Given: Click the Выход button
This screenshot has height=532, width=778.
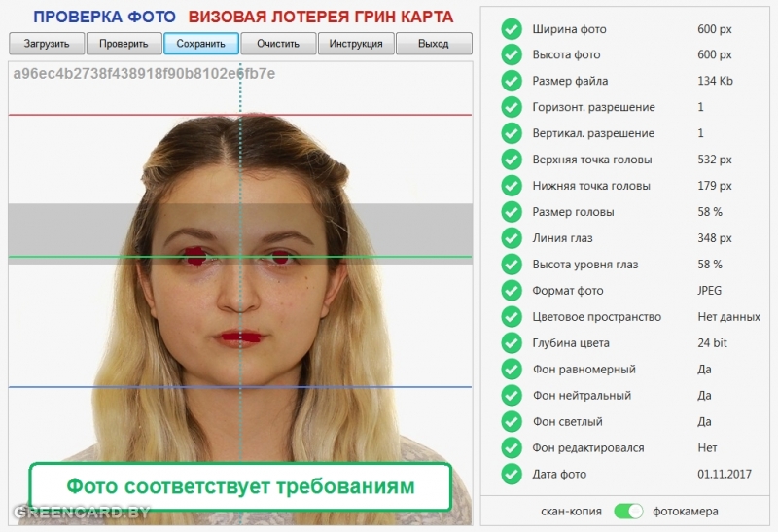Looking at the screenshot, I should 434,44.
